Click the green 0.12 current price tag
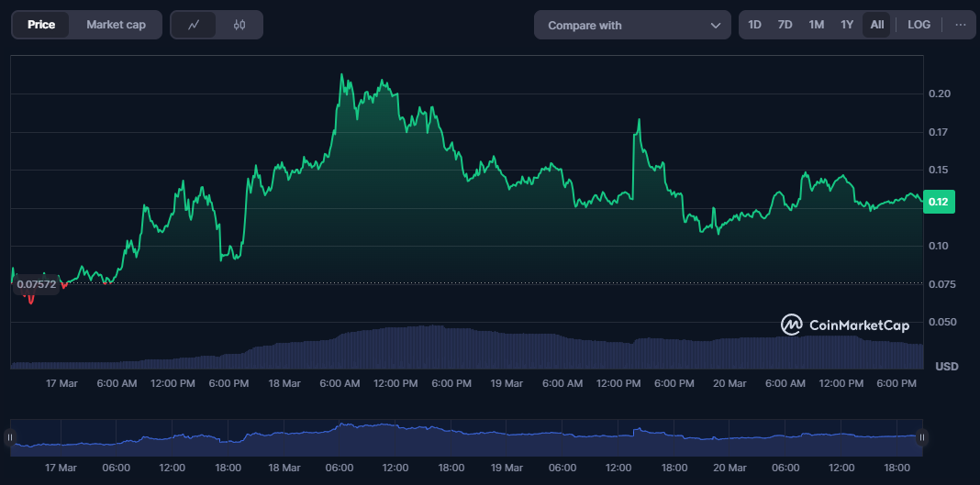980x485 pixels. click(x=938, y=202)
